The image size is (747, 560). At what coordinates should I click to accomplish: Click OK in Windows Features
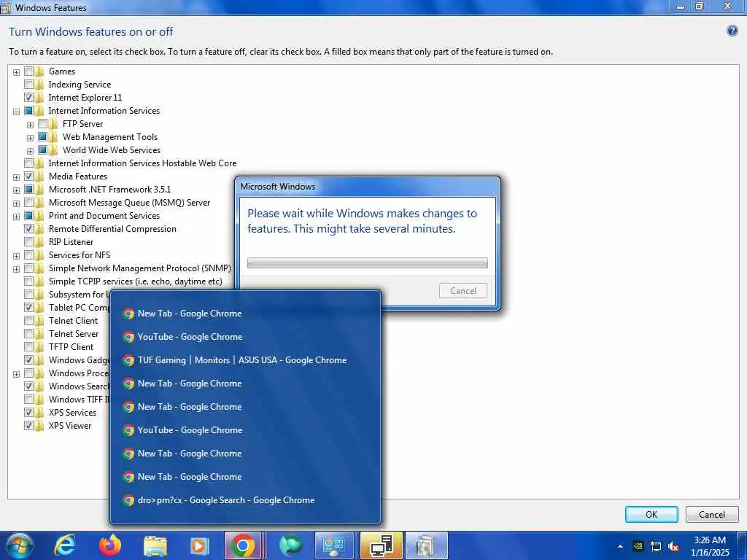coord(651,515)
